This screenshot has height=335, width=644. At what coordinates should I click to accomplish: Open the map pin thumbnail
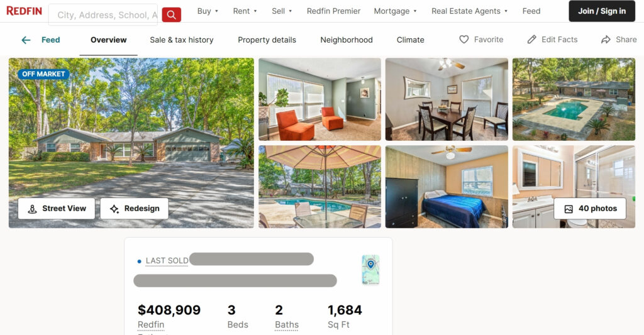370,270
